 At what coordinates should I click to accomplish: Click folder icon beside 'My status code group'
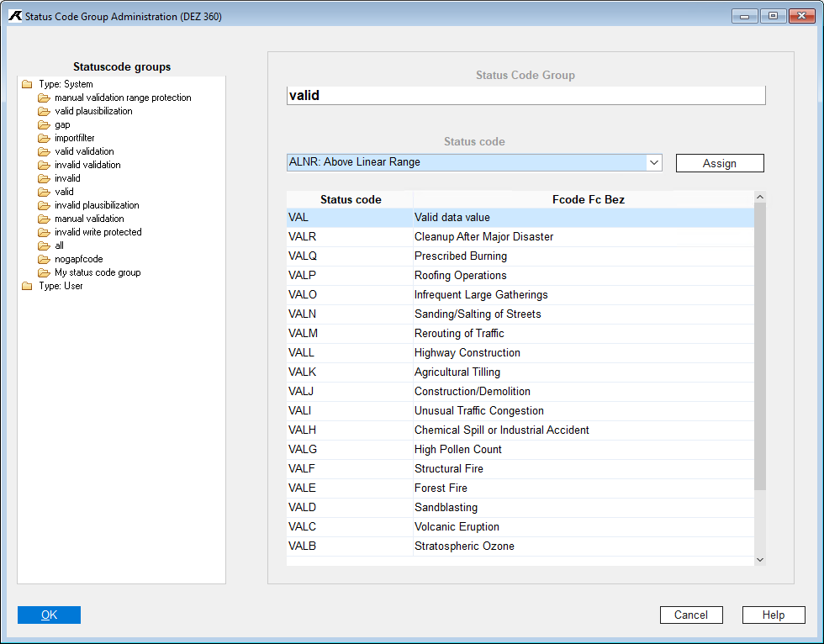pyautogui.click(x=44, y=272)
